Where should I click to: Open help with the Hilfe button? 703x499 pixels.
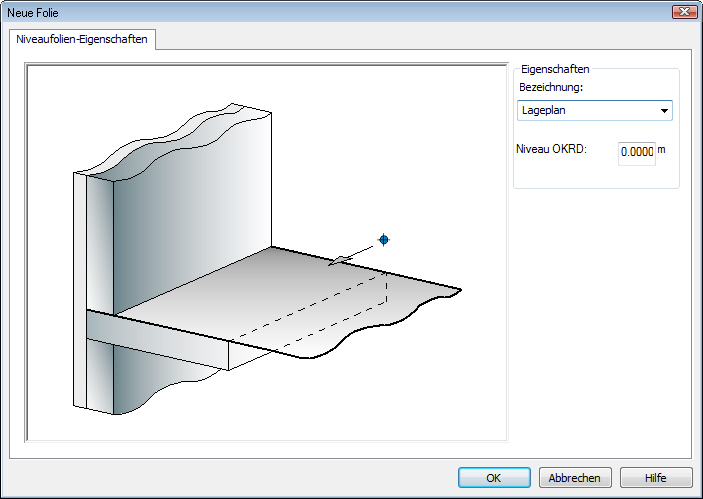656,478
